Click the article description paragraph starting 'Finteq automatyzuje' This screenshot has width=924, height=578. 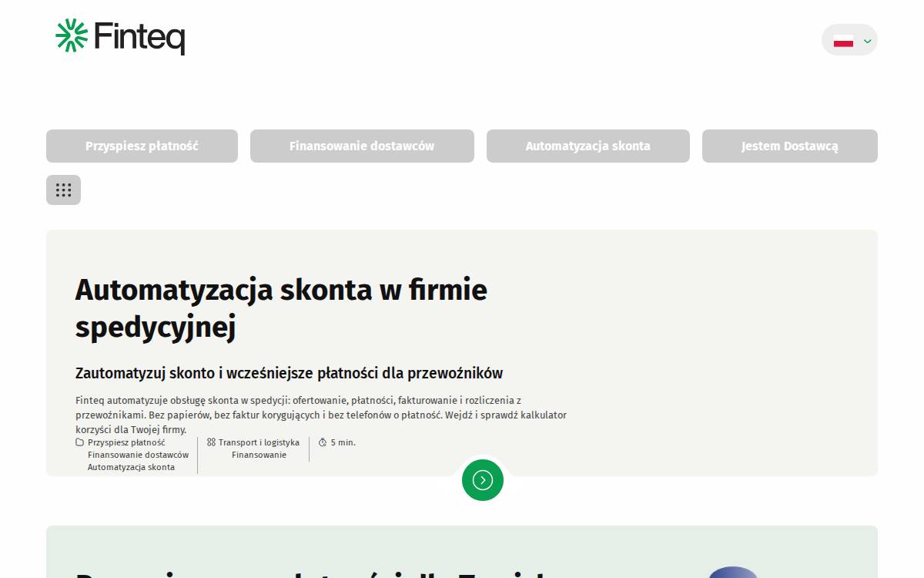(321, 415)
